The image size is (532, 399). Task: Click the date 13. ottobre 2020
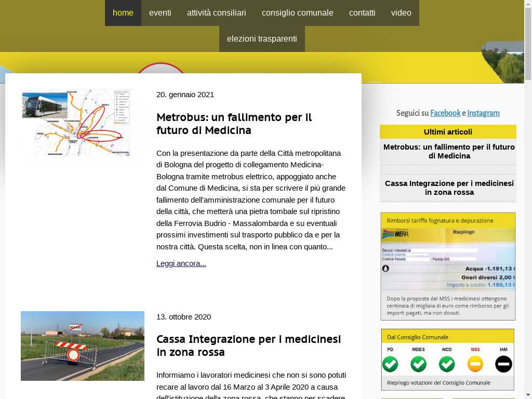[183, 317]
